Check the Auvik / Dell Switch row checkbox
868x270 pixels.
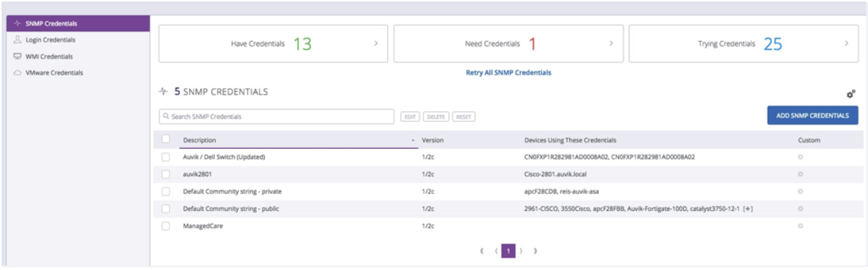(x=166, y=157)
